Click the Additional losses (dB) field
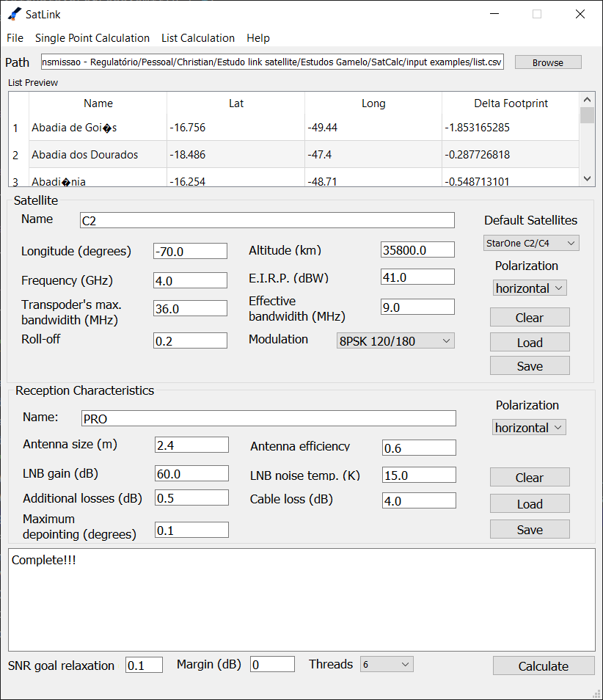Screen dimensions: 603x700 coord(191,497)
